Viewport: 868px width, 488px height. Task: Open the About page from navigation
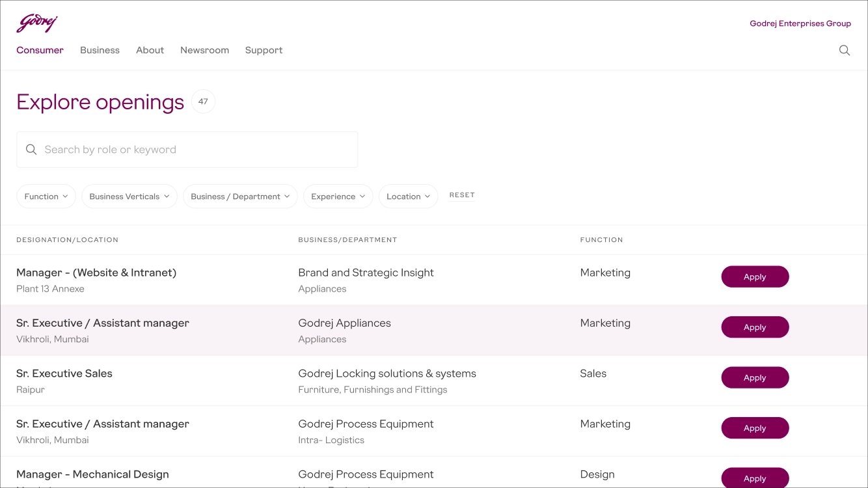point(150,50)
